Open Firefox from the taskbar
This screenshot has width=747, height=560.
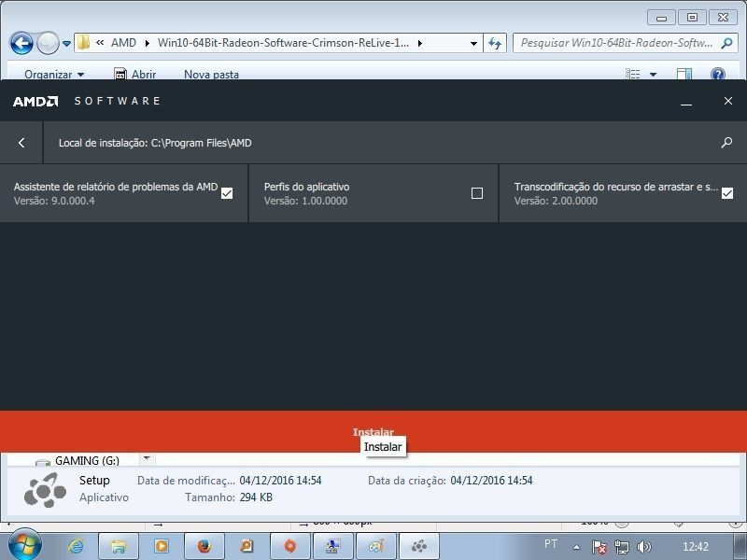point(204,546)
